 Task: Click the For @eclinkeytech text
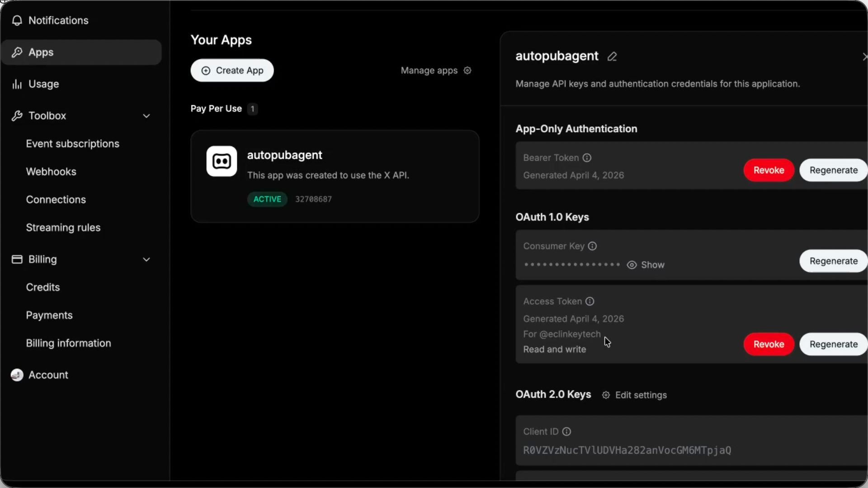[562, 334]
